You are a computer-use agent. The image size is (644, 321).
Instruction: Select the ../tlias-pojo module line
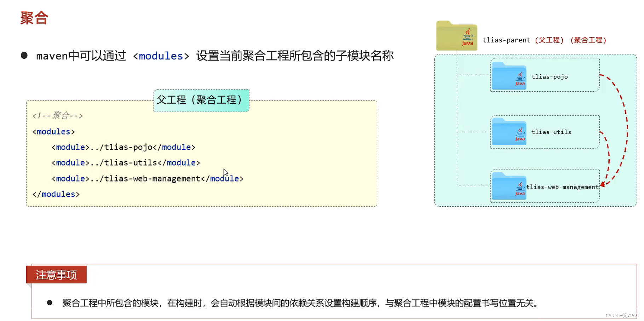(123, 147)
